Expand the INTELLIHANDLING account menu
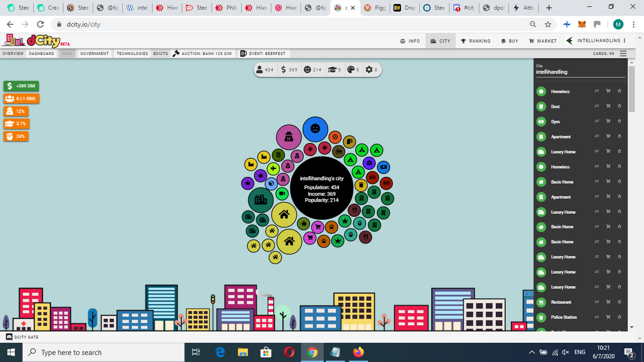644x362 pixels. click(x=596, y=41)
